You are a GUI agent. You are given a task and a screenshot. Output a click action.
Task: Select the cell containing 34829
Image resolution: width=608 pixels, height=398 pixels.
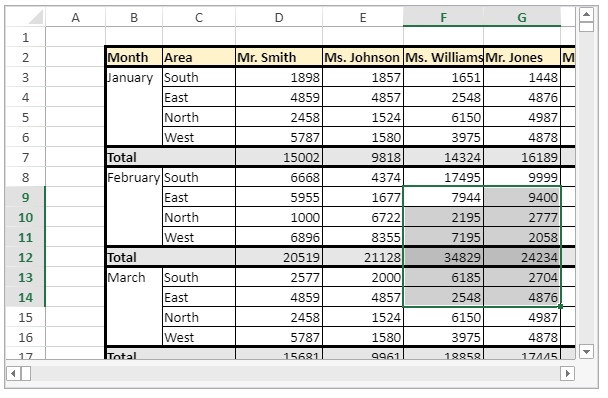tap(443, 257)
